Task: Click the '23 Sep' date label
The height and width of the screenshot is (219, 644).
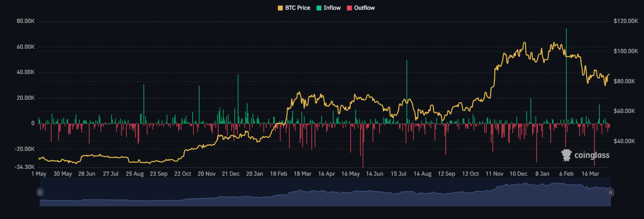Action: coord(158,174)
